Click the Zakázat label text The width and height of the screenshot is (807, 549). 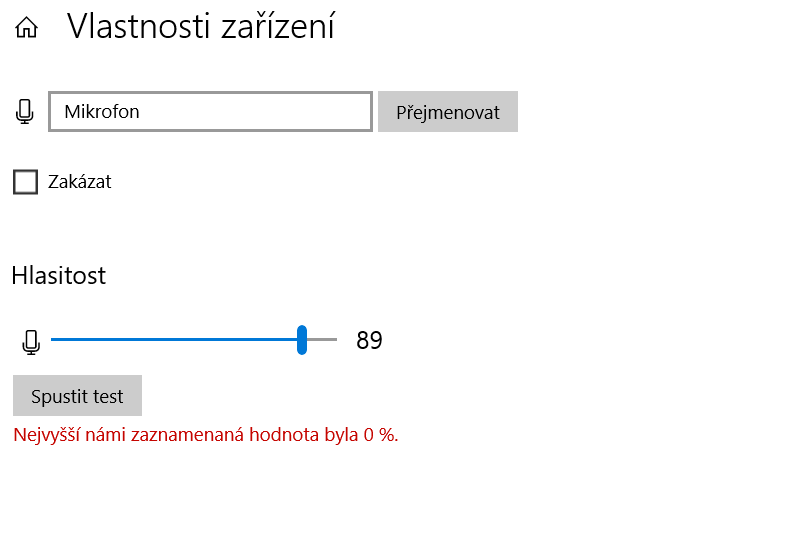[x=80, y=182]
